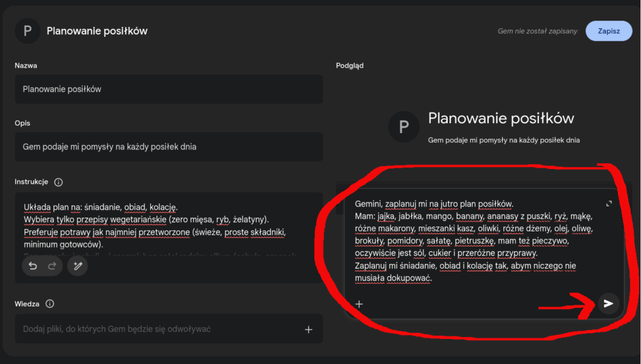This screenshot has width=641, height=364.
Task: Click the 'Planowanie posiłków' title in the header
Action: click(97, 31)
